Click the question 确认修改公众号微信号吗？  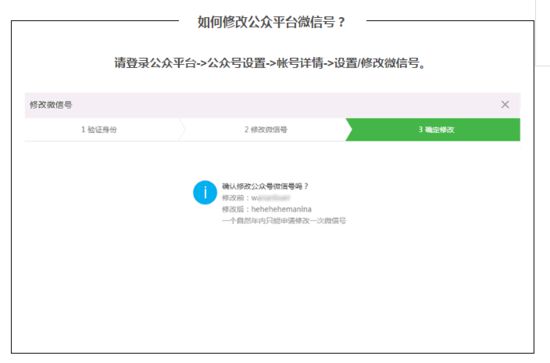point(265,186)
